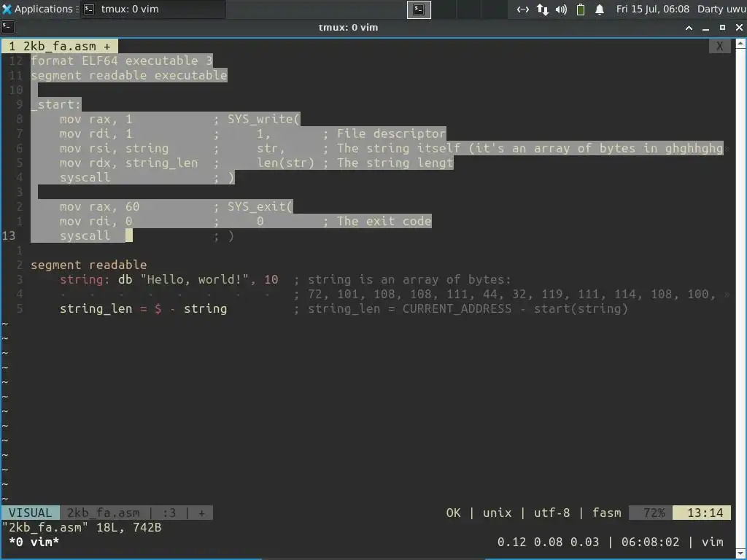This screenshot has height=560, width=747.
Task: Click 'mov rdi, 0' instruction
Action: pyautogui.click(x=96, y=222)
